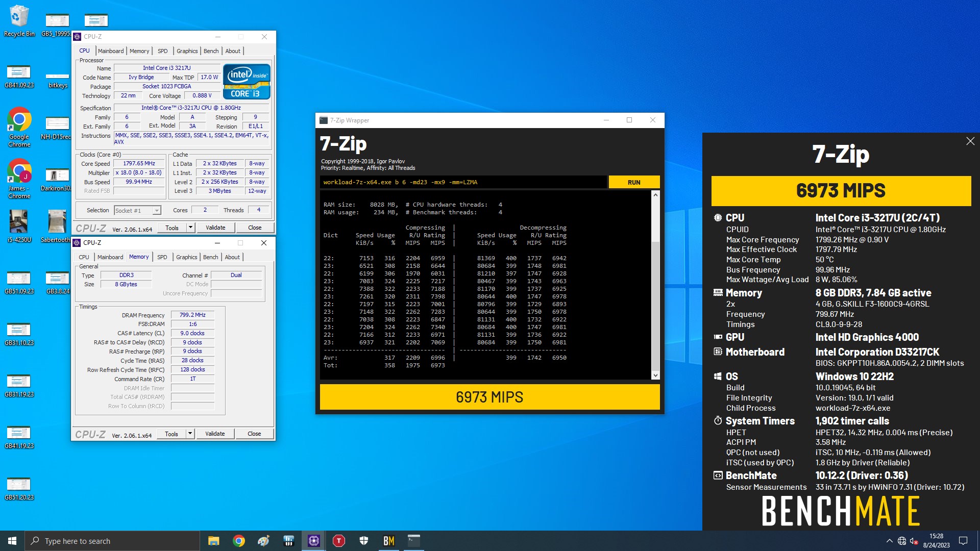Select the GB41.19.23 desktop file
980x551 pixels.
click(x=19, y=437)
